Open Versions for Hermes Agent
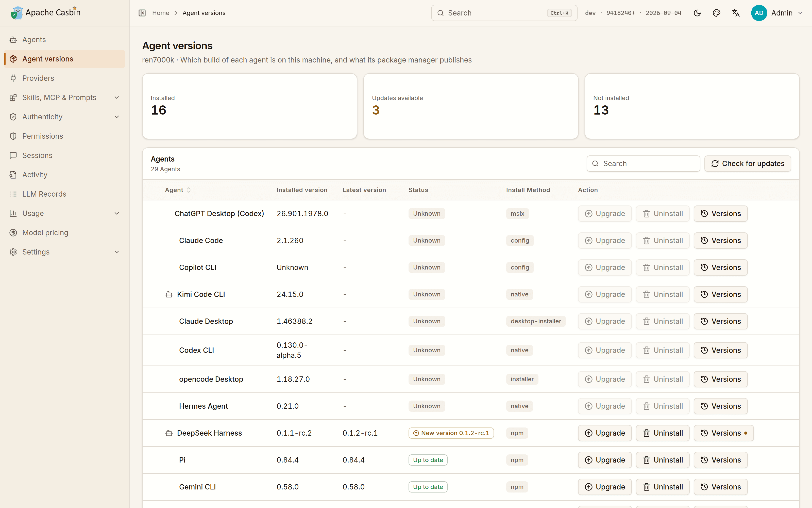812x508 pixels. 720,406
